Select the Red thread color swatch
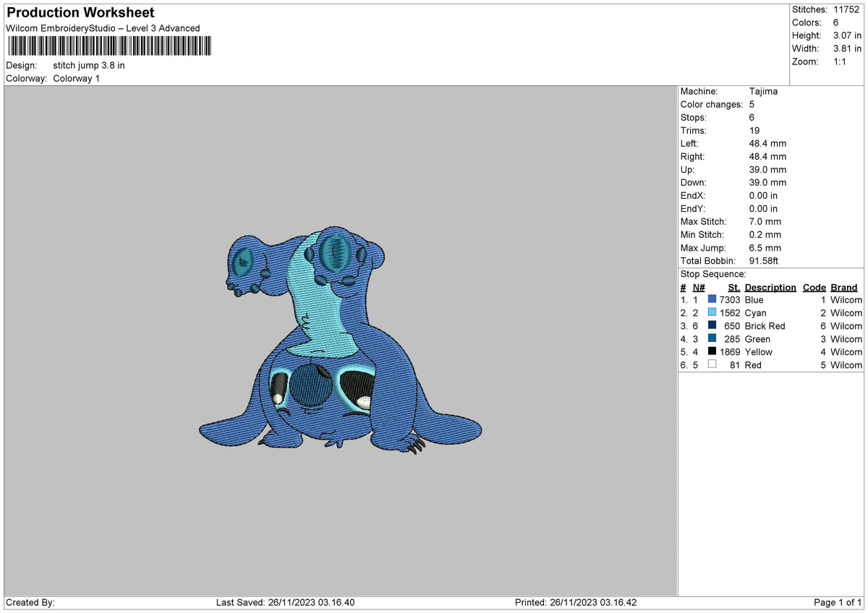Viewport: 868px width, 613px height. click(713, 365)
